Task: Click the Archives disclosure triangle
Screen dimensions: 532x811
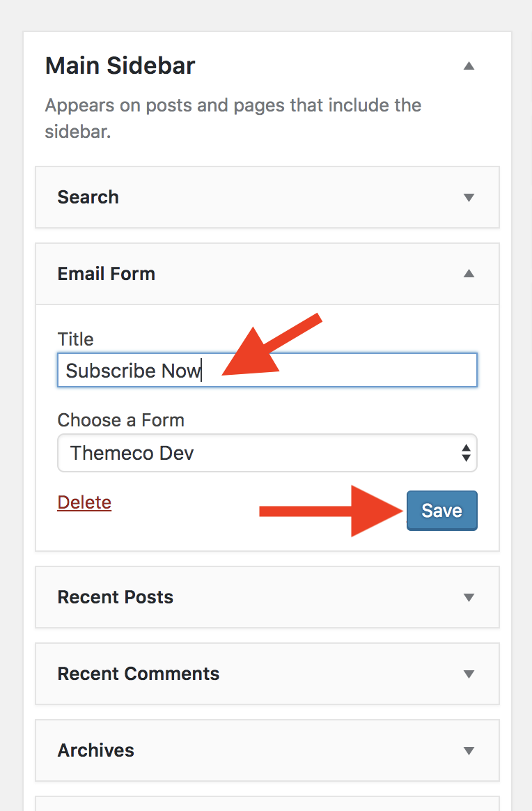Action: point(469,750)
